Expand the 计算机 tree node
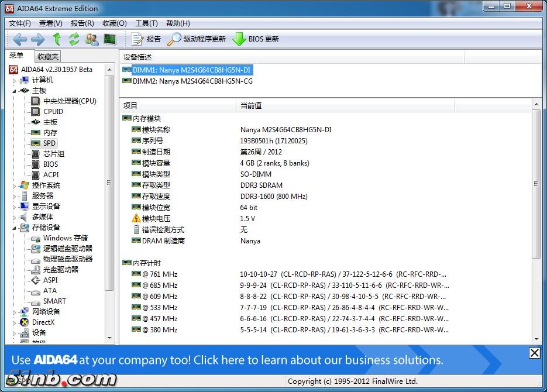The image size is (547, 392). (14, 81)
